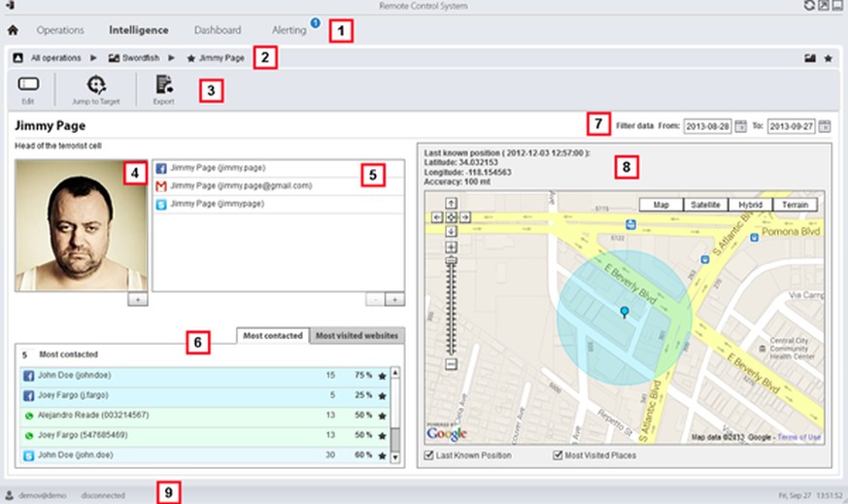Image resolution: width=848 pixels, height=504 pixels.
Task: Toggle the Most Visited Places checkbox
Action: (x=558, y=454)
